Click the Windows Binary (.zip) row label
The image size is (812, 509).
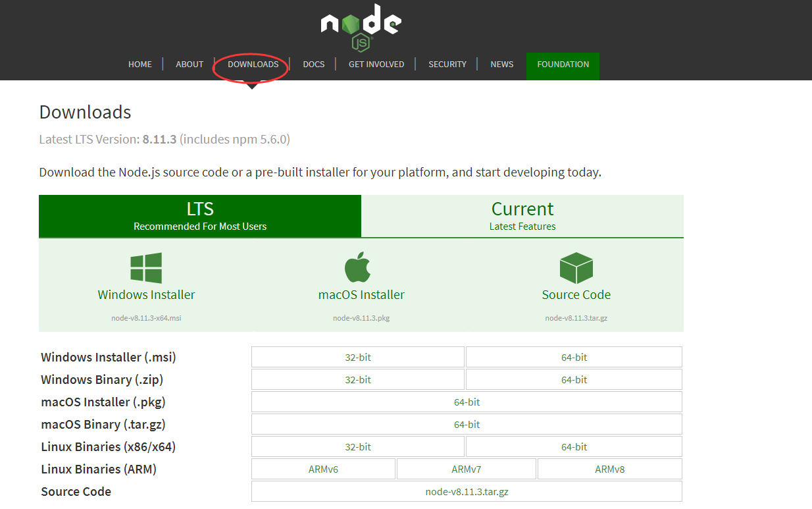pyautogui.click(x=102, y=379)
